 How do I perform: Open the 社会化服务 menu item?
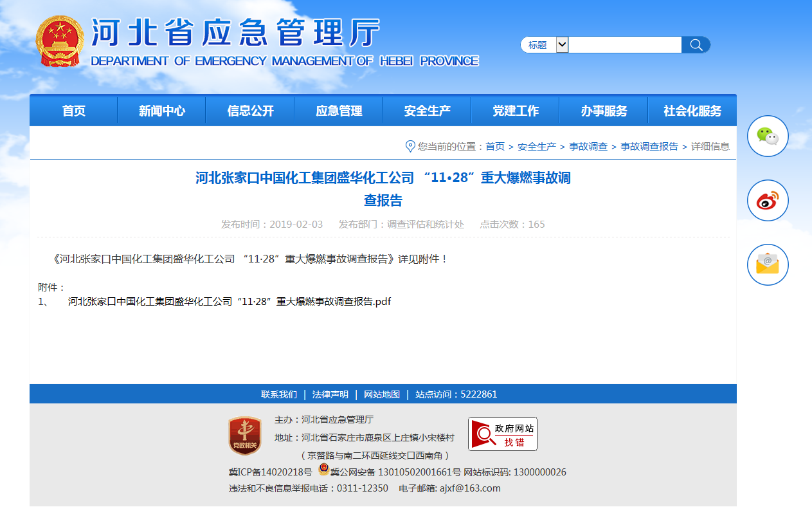(692, 111)
